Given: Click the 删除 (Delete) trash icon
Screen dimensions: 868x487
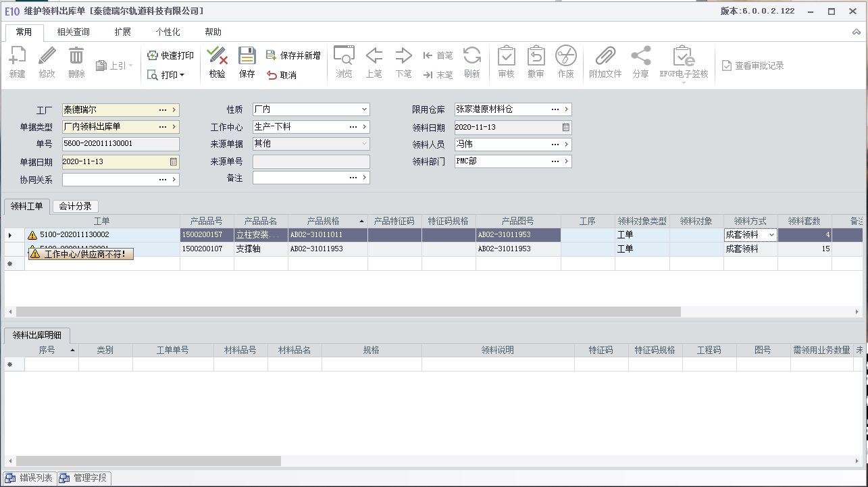Looking at the screenshot, I should point(77,56).
